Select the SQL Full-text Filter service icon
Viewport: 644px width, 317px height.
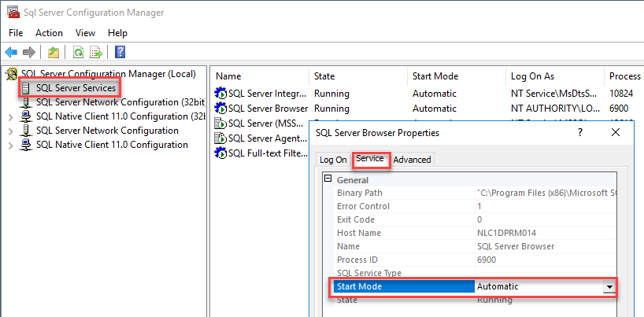220,153
